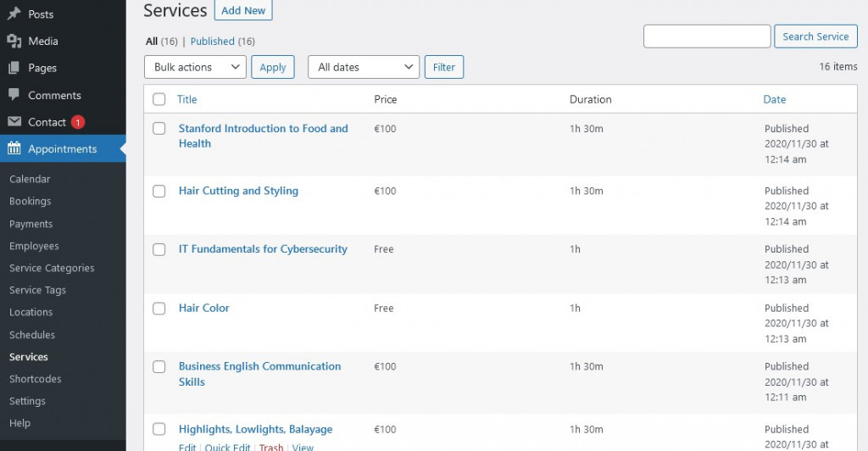The width and height of the screenshot is (868, 451).
Task: Click the Posts pin icon
Action: click(x=14, y=14)
